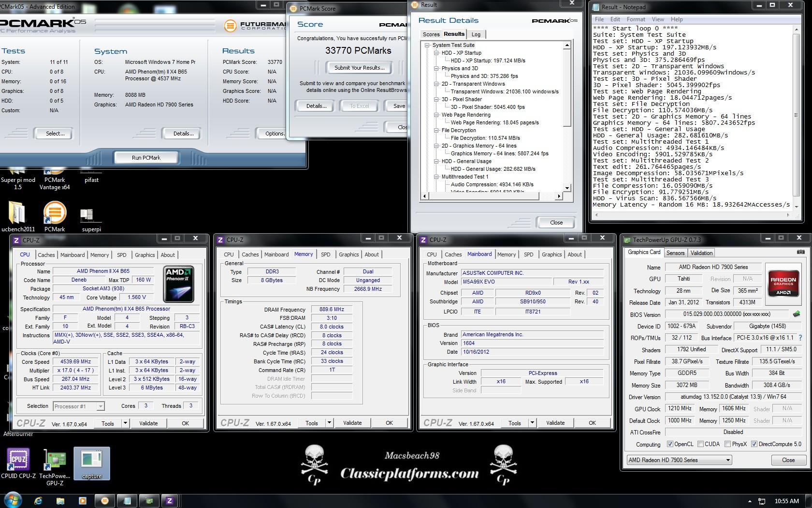The width and height of the screenshot is (812, 508).
Task: Open the Sensors tab in GPU-Z
Action: [675, 253]
